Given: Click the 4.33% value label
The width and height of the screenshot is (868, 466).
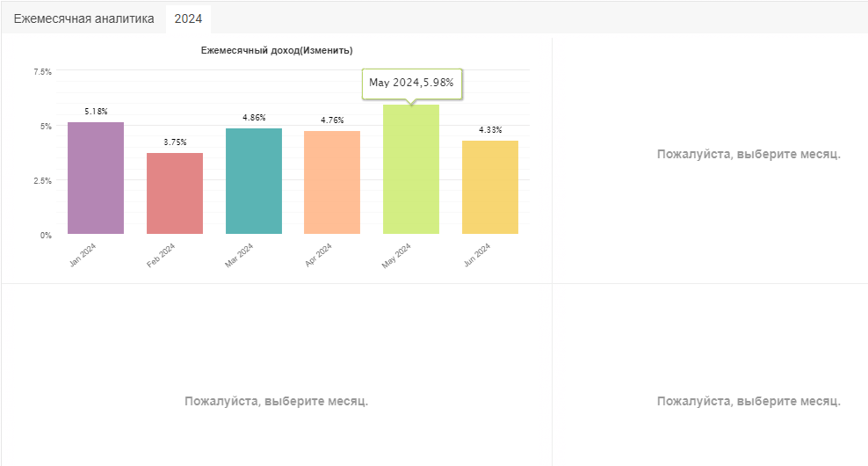Looking at the screenshot, I should point(490,129).
